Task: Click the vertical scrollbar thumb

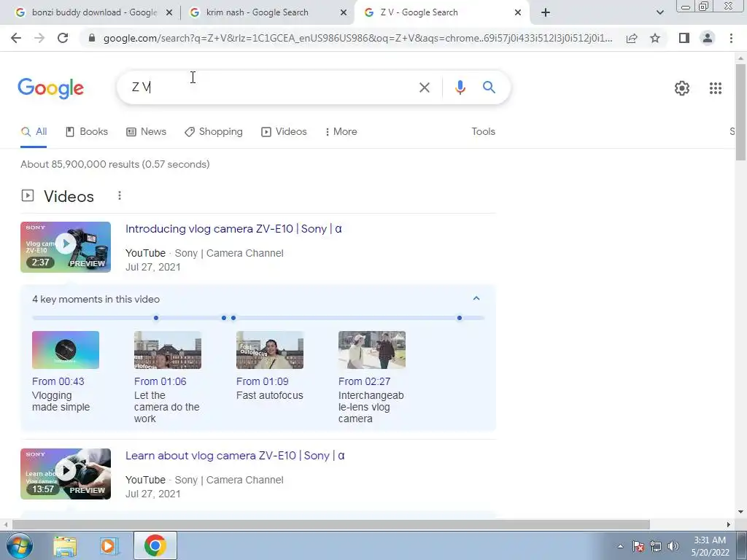Action: (x=741, y=112)
